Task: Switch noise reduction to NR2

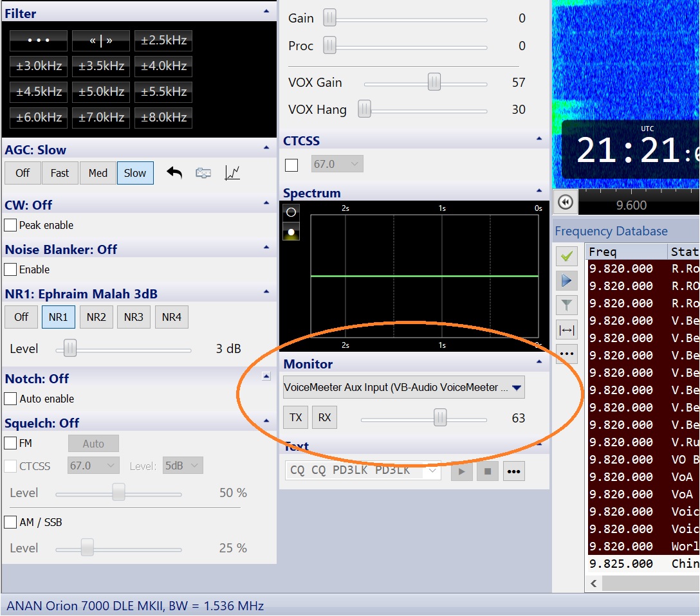Action: [x=97, y=317]
